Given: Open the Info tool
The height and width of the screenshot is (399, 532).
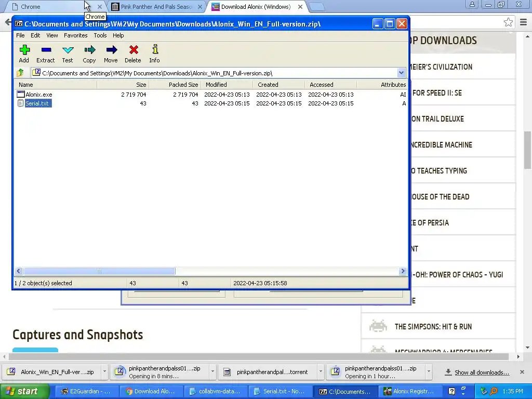Looking at the screenshot, I should point(155,49).
